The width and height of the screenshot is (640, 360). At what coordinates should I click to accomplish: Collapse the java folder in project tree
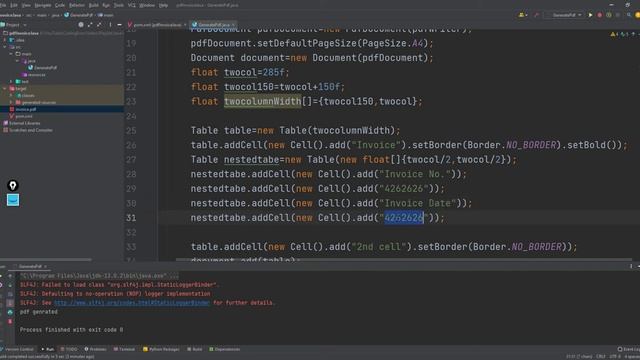click(x=17, y=61)
